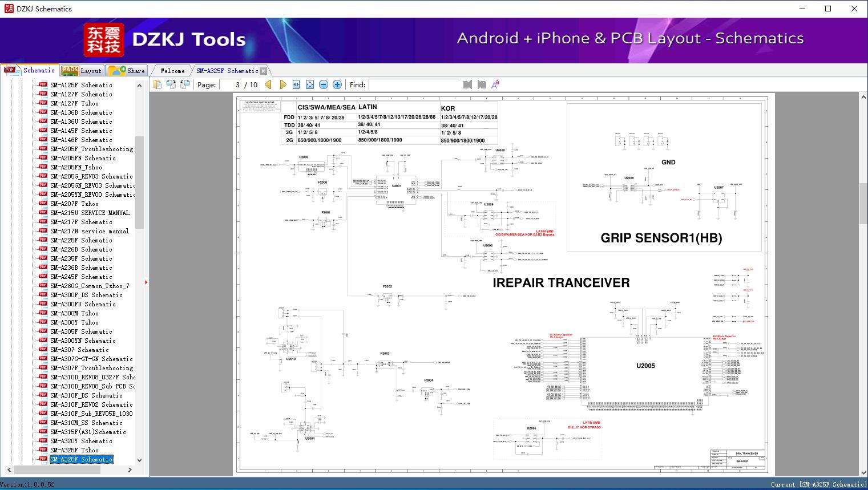Screen dimensions: 868x490
Task: Go to previous page with back arrow
Action: coord(269,84)
